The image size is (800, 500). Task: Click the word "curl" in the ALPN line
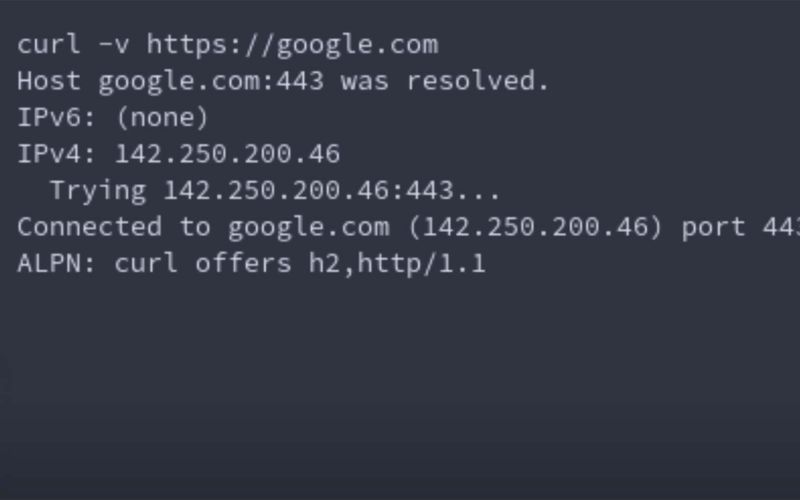pyautogui.click(x=146, y=264)
